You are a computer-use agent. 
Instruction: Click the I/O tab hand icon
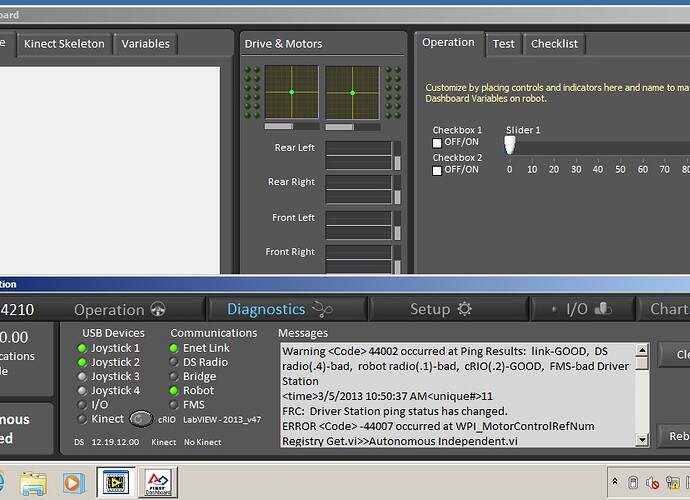point(602,309)
